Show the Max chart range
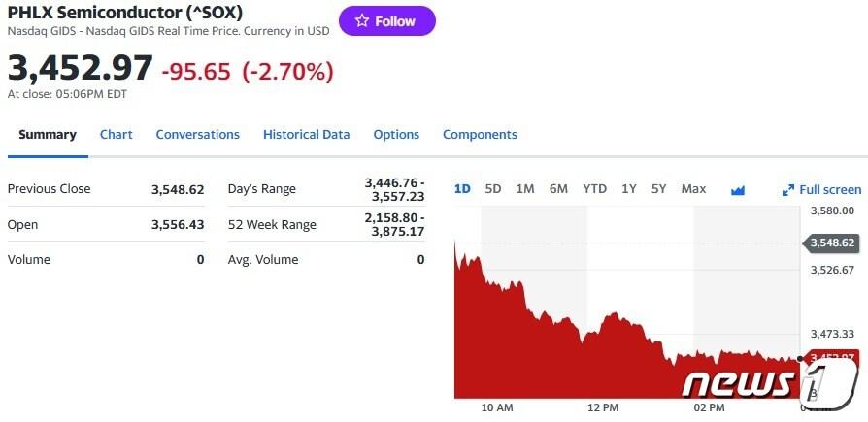The height and width of the screenshot is (422, 868). point(693,189)
